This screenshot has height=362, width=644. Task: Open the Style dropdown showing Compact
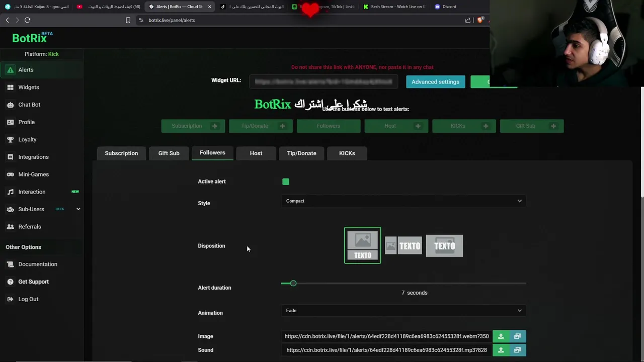coord(404,201)
